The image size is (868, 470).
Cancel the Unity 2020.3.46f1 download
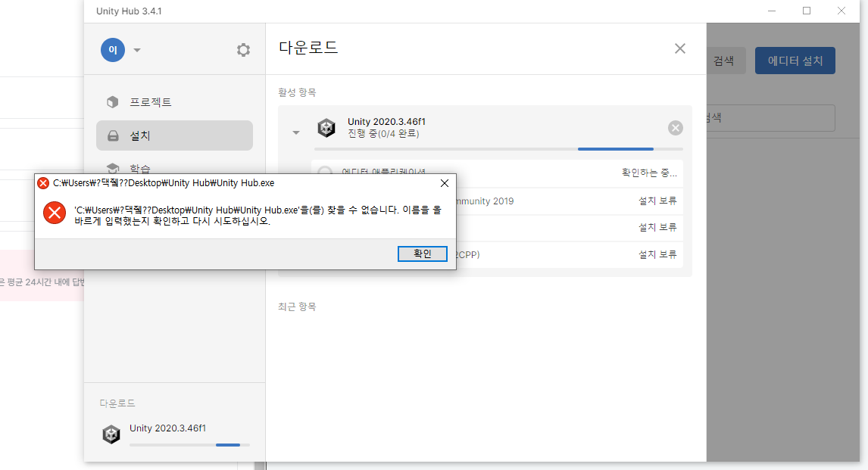[x=676, y=128]
